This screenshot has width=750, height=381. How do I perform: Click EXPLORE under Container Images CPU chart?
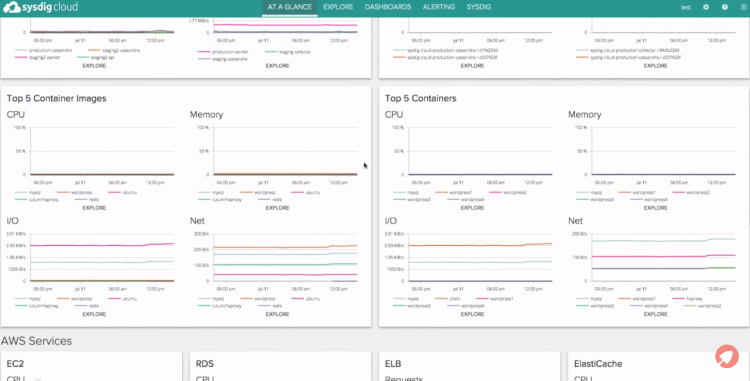pos(94,208)
